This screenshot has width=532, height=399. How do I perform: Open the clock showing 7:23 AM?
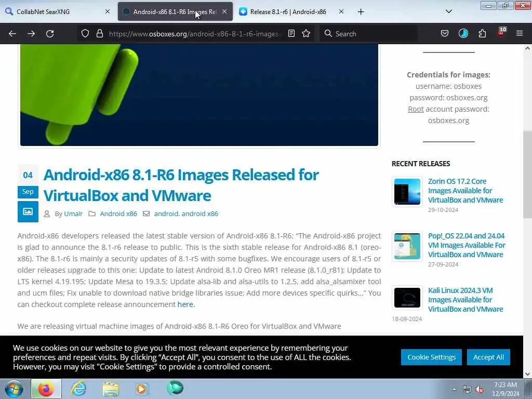tap(506, 389)
